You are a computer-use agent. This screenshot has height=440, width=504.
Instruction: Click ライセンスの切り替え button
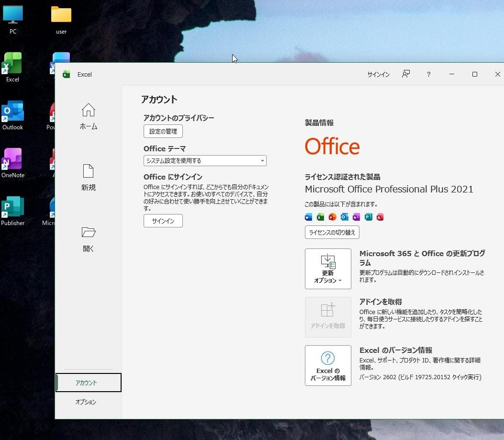[332, 232]
